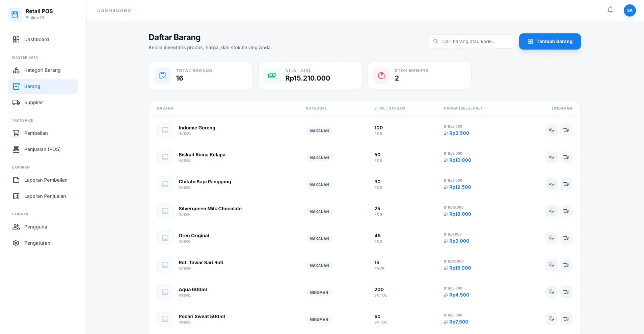The height and width of the screenshot is (334, 644).
Task: Click Oreo Original image placeholder thumbnail
Action: [165, 238]
